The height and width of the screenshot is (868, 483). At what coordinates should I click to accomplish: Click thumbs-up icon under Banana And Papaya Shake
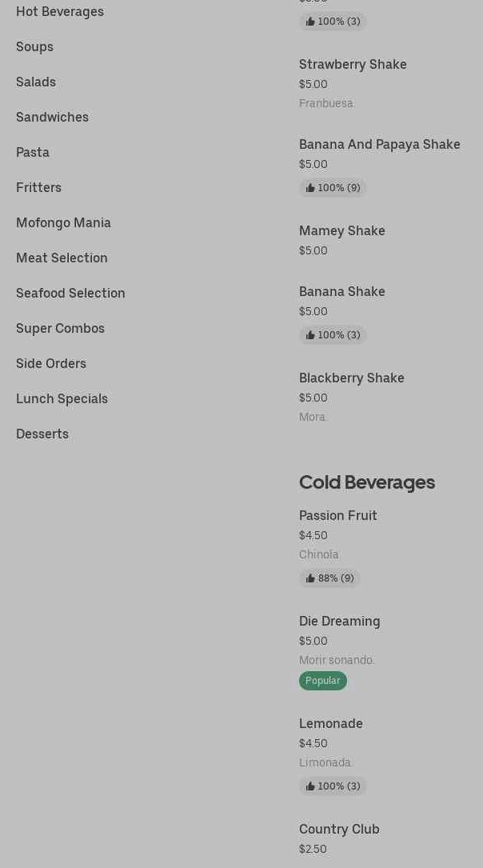click(x=310, y=188)
